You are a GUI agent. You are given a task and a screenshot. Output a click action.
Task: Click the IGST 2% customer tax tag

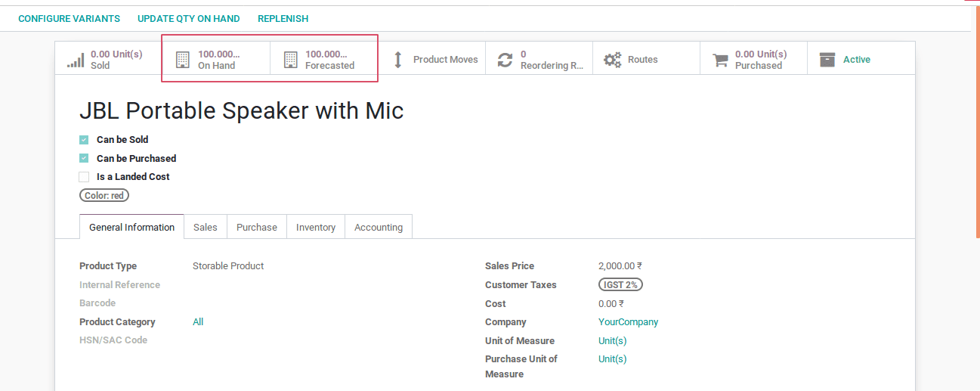pyautogui.click(x=620, y=285)
